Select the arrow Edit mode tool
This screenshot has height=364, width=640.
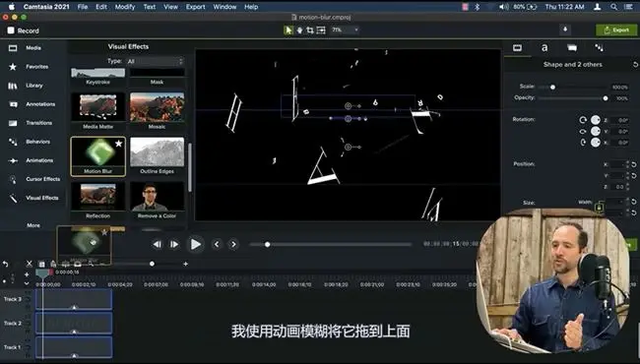pyautogui.click(x=288, y=30)
